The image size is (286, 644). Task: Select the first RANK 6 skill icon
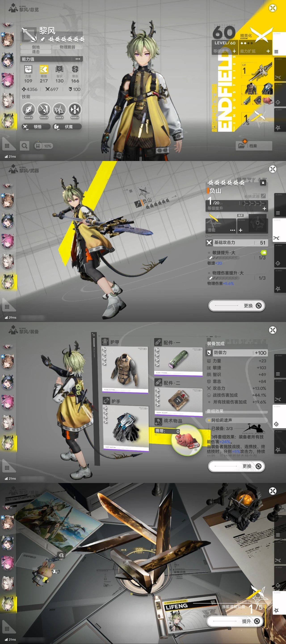28,110
